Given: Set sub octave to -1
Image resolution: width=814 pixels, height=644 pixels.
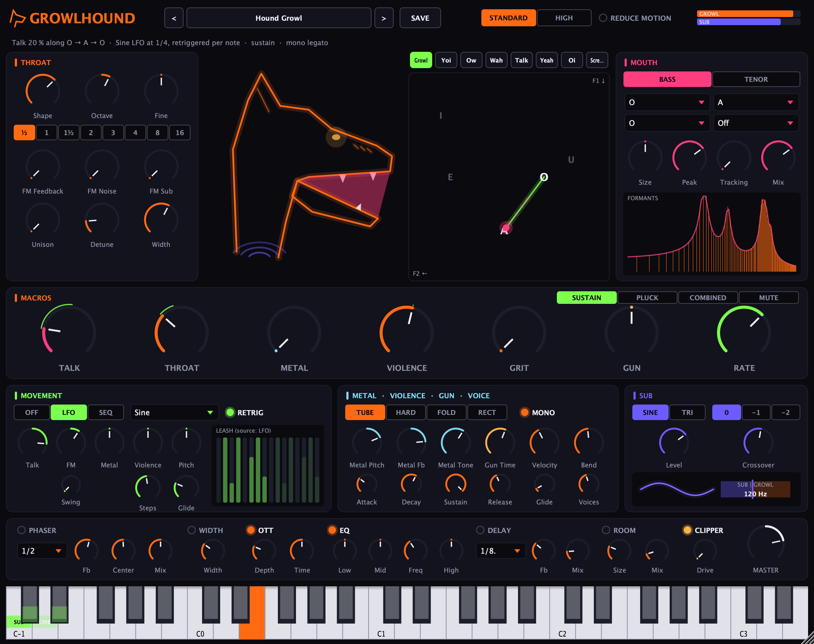Looking at the screenshot, I should (756, 412).
